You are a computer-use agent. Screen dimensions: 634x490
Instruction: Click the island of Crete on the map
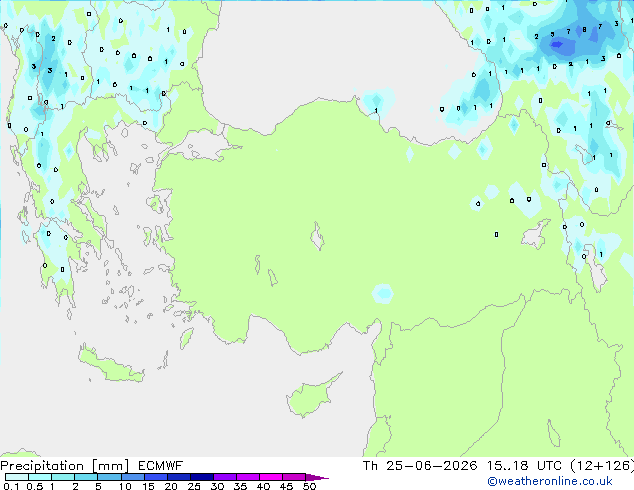click(x=111, y=365)
